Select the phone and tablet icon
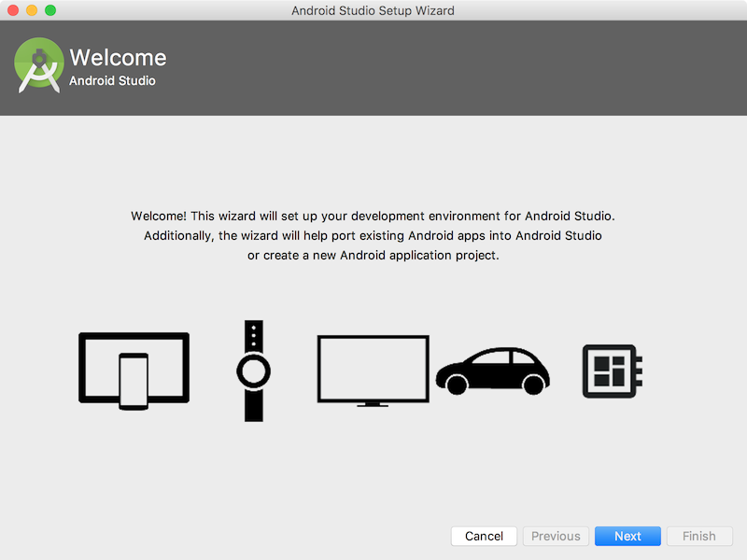Image resolution: width=747 pixels, height=560 pixels. point(134,371)
